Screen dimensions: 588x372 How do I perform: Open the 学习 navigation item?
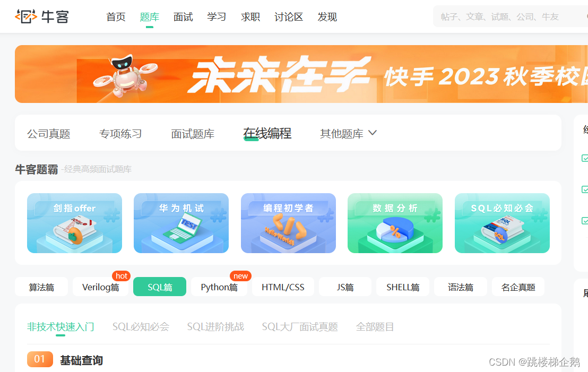[217, 17]
